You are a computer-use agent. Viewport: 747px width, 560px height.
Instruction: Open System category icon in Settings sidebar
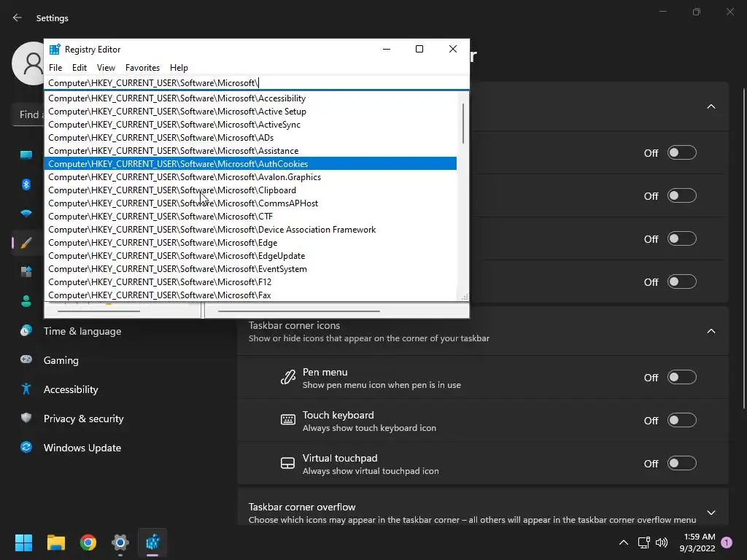[x=26, y=155]
